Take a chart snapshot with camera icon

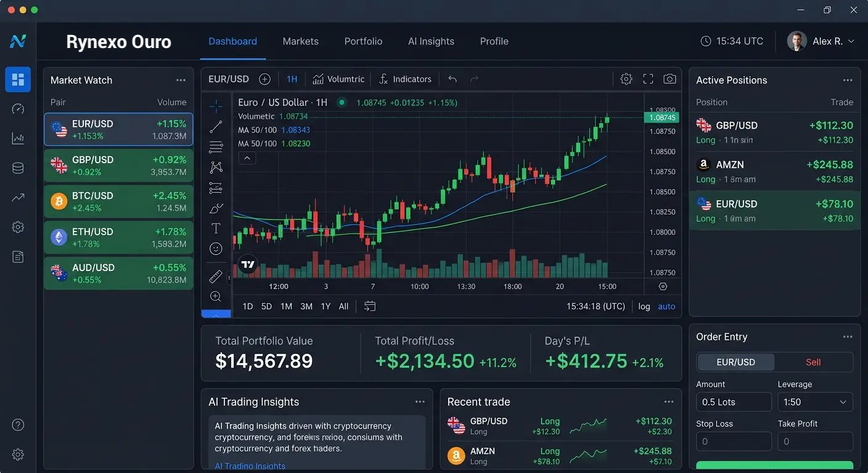coord(669,79)
